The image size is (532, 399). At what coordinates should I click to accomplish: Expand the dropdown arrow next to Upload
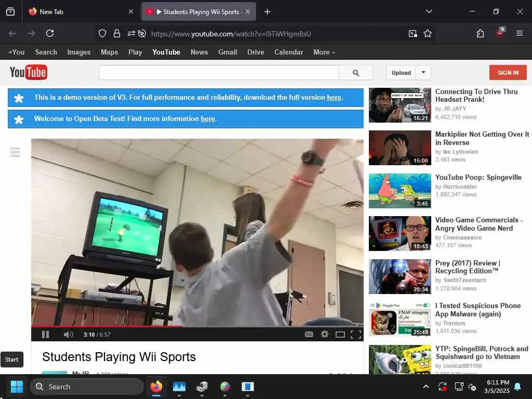tap(423, 72)
